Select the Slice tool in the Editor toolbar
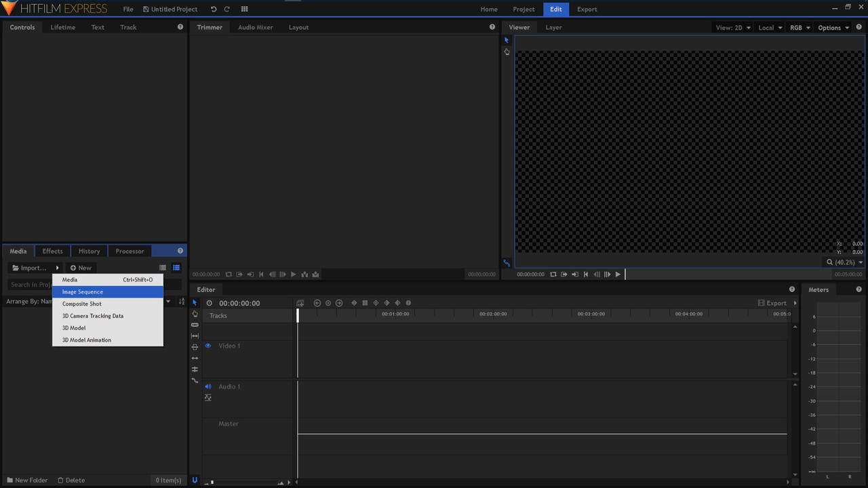This screenshot has height=488, width=868. 195,325
